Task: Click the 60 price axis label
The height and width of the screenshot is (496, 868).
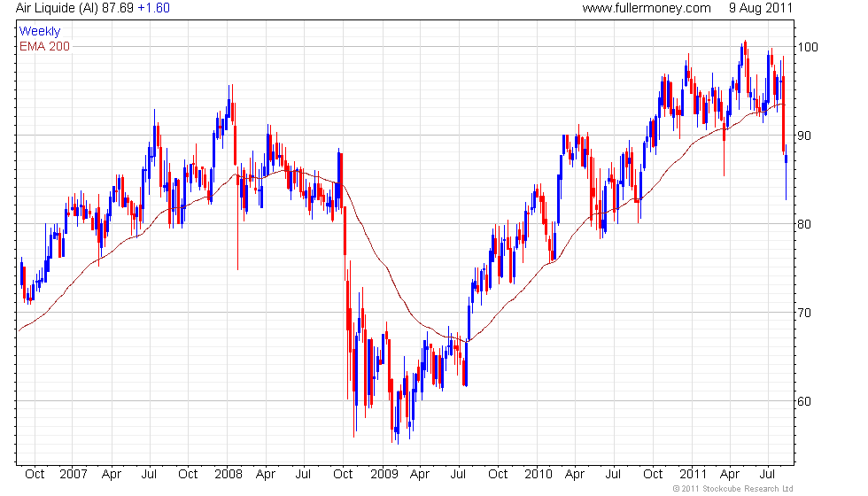Action: [804, 401]
